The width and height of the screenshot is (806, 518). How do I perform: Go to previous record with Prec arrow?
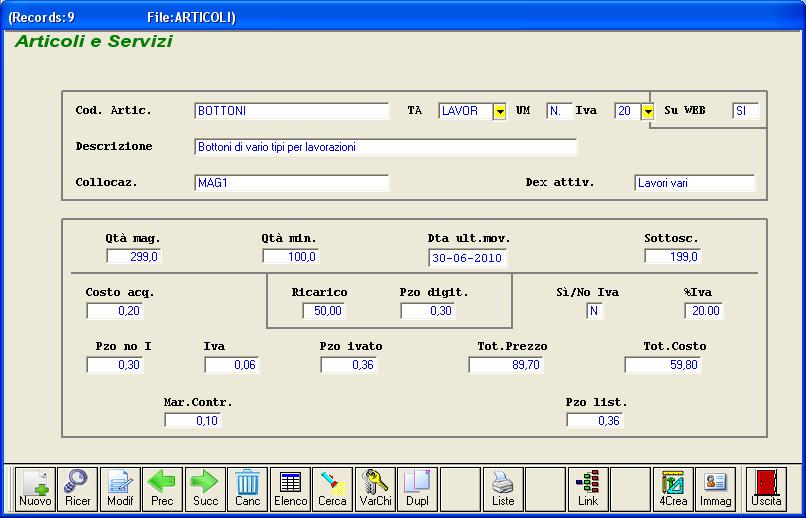162,489
